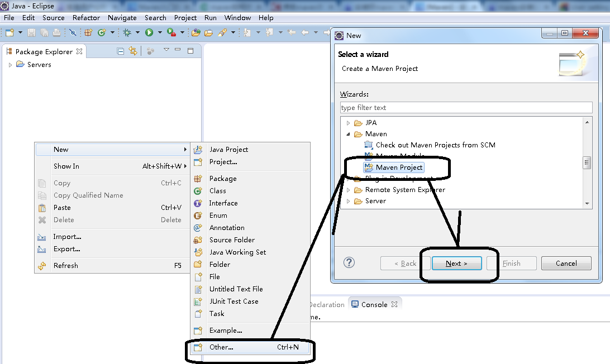Choose Show In from the context menu
610x364 pixels.
(x=112, y=166)
